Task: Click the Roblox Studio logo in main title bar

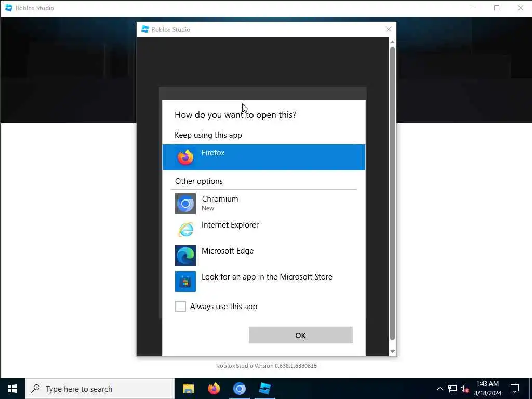Action: click(x=9, y=8)
